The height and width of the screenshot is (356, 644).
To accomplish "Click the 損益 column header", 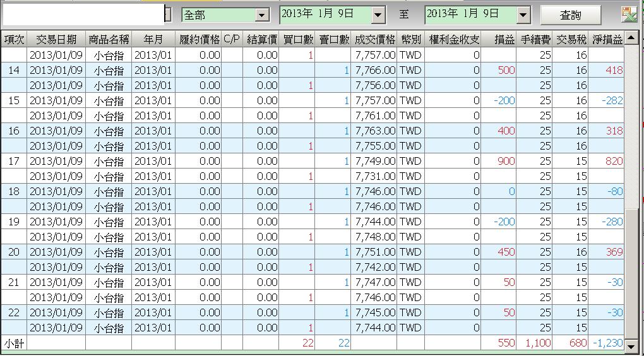I will click(499, 39).
